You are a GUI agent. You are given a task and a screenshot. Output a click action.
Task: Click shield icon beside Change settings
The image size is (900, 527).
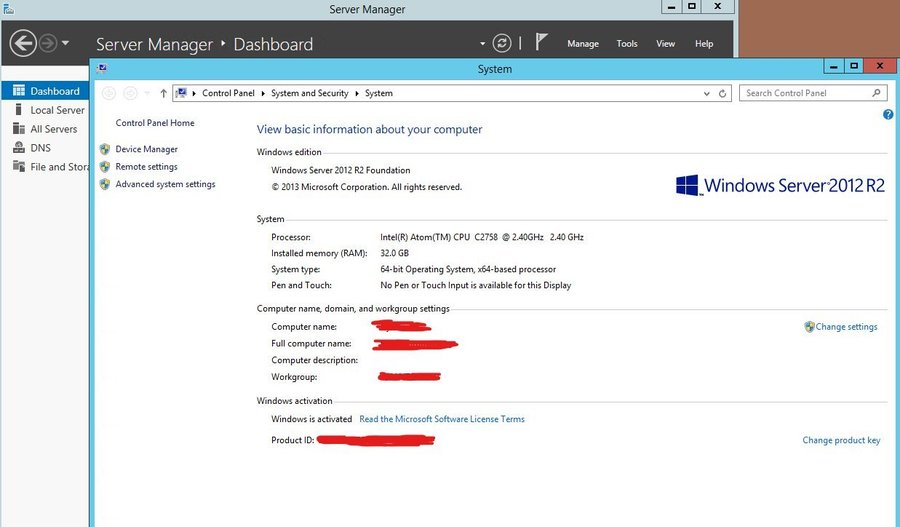[x=809, y=327]
